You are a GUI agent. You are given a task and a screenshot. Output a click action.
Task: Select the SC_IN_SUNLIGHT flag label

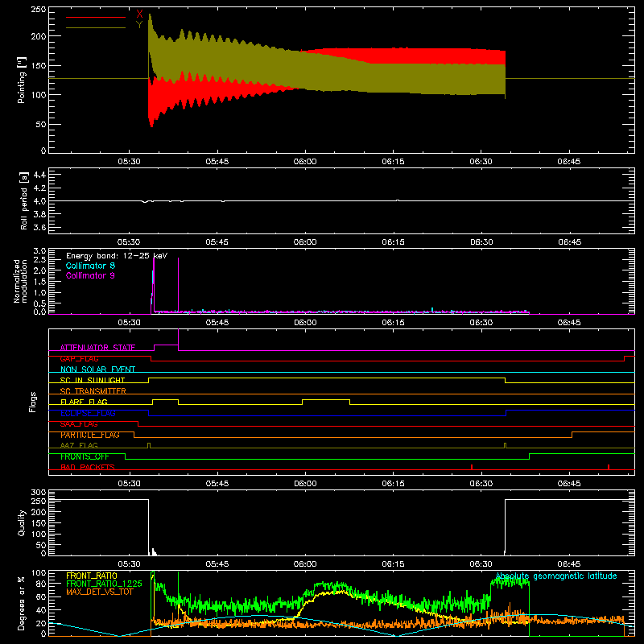[93, 380]
